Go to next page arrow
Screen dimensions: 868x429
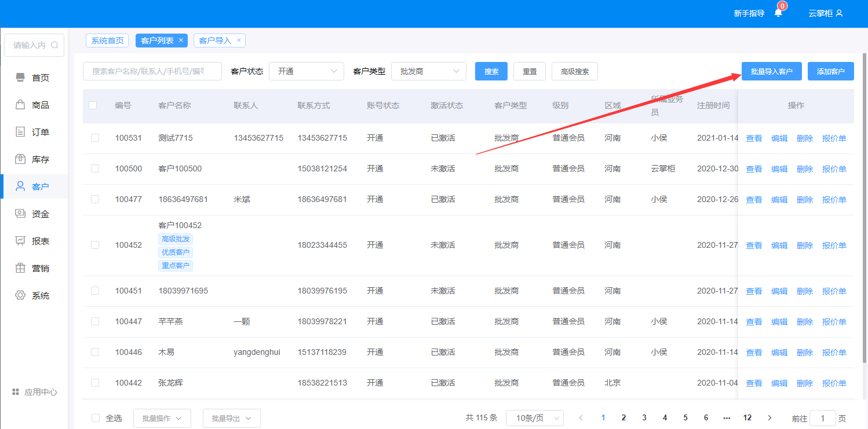click(x=769, y=418)
